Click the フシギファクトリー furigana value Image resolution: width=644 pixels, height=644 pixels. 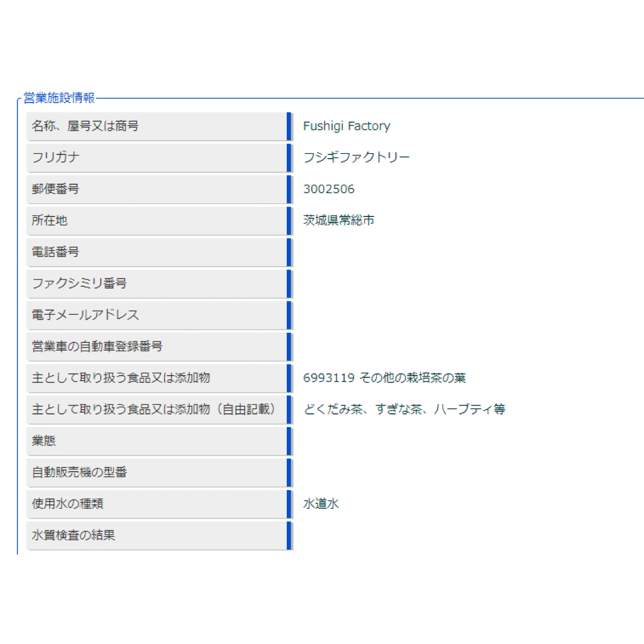356,157
